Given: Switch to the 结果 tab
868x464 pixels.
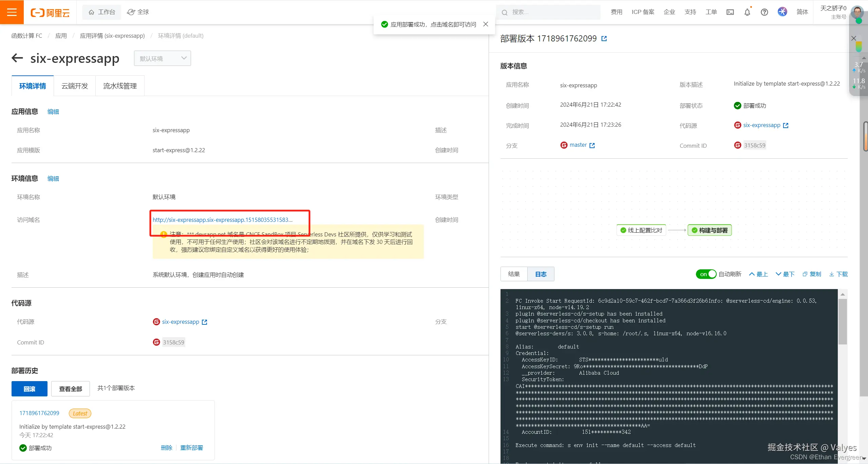Looking at the screenshot, I should [514, 274].
